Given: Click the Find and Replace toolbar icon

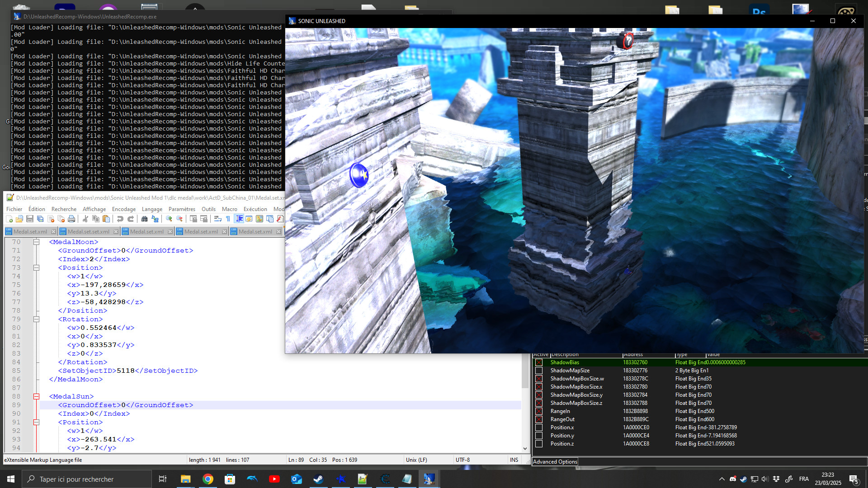Looking at the screenshot, I should (155, 219).
